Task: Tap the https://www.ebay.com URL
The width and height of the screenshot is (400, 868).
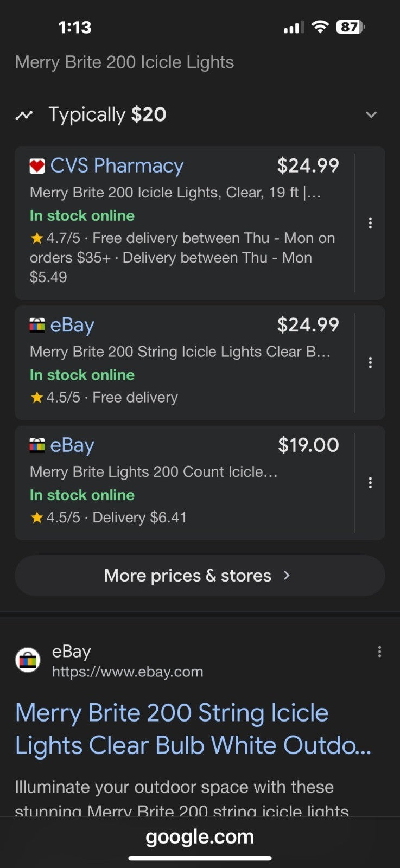Action: point(128,672)
